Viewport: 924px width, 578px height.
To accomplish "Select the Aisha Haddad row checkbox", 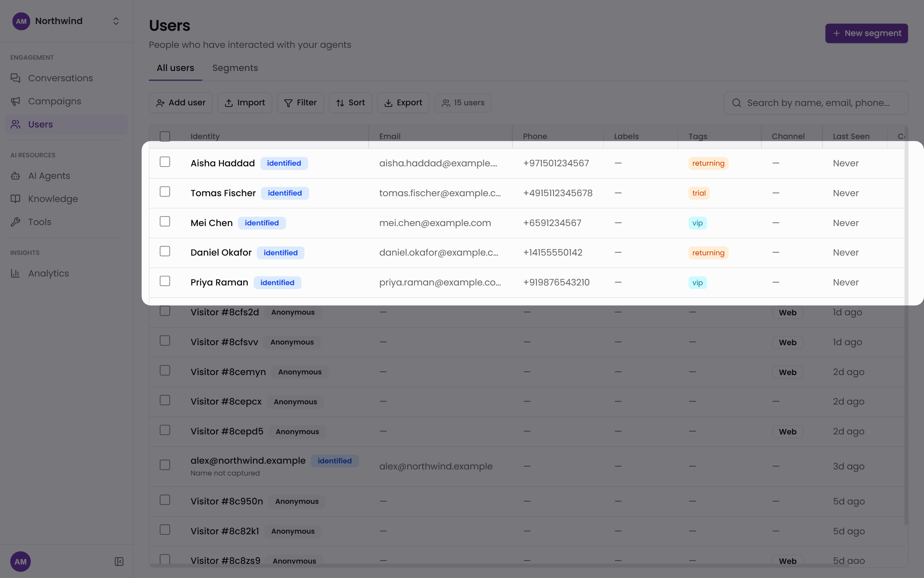I will pos(165,162).
